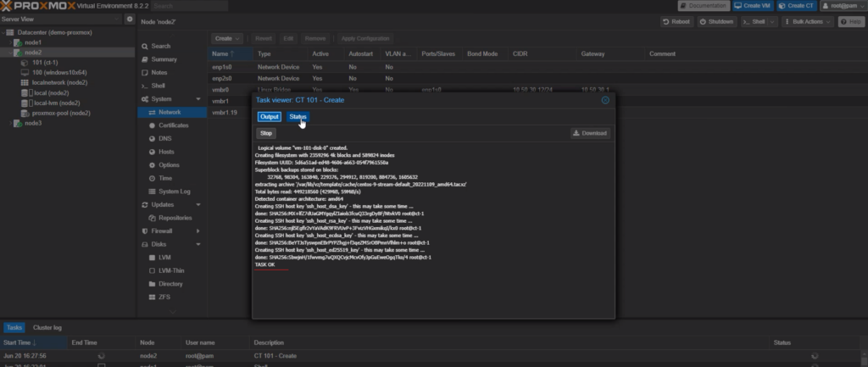Open the Shell button in node toolbar
This screenshot has width=868, height=367.
pos(754,21)
